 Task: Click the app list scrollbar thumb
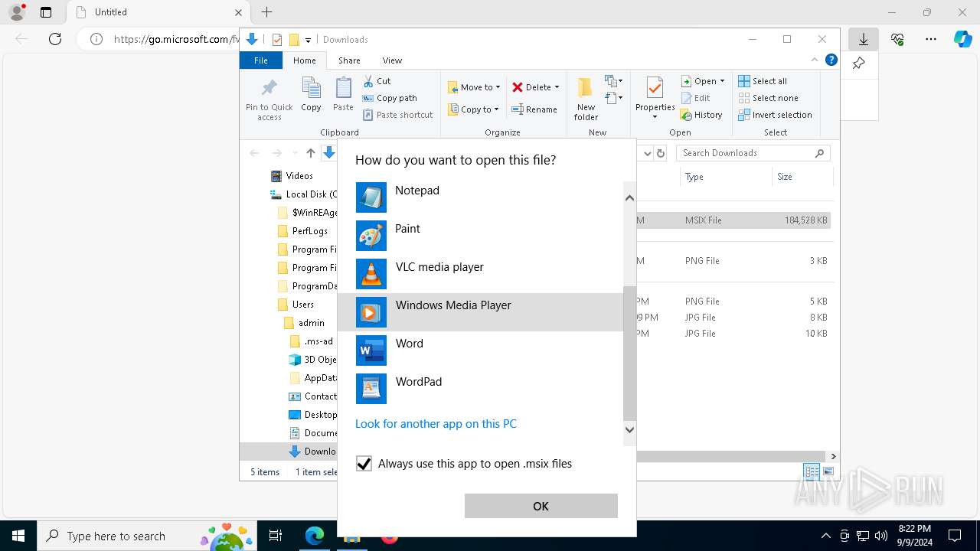pyautogui.click(x=629, y=353)
